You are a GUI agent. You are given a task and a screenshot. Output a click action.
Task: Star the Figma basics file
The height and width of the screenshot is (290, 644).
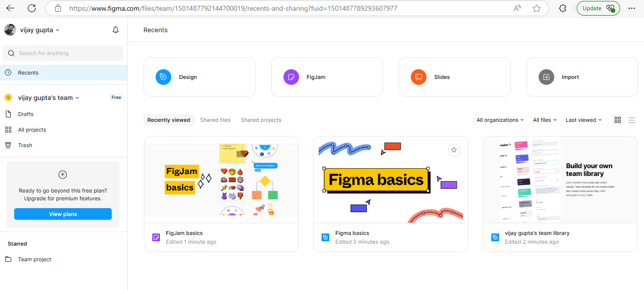(454, 150)
